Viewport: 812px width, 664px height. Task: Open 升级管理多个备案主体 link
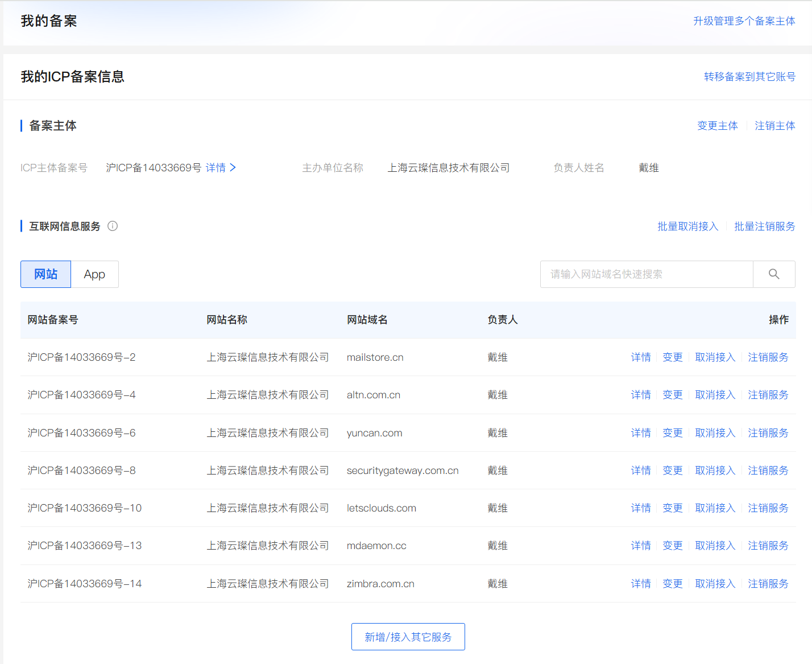[x=744, y=21]
